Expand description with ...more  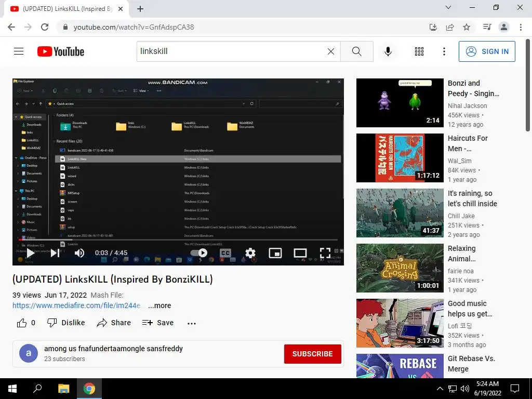[159, 305]
